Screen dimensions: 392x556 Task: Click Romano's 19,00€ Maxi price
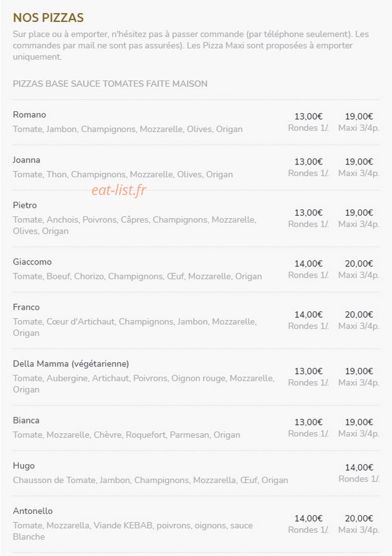(359, 117)
